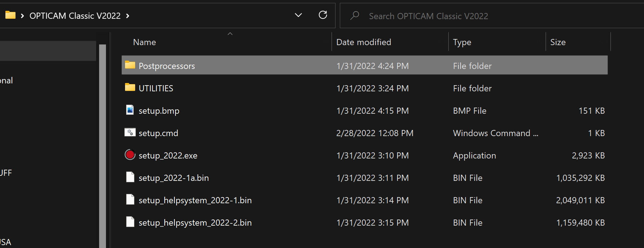This screenshot has height=248, width=644.
Task: Click the 1/31/2022 3:24 PM date cell
Action: (372, 88)
